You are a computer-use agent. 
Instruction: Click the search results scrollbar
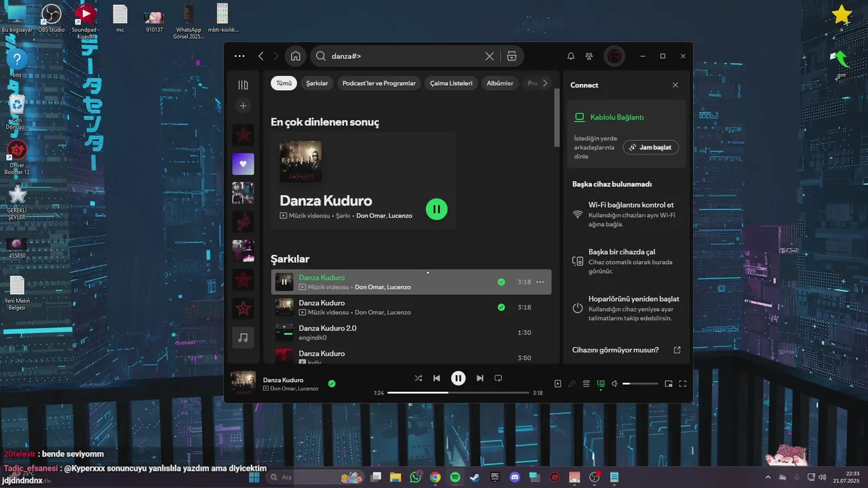click(557, 117)
